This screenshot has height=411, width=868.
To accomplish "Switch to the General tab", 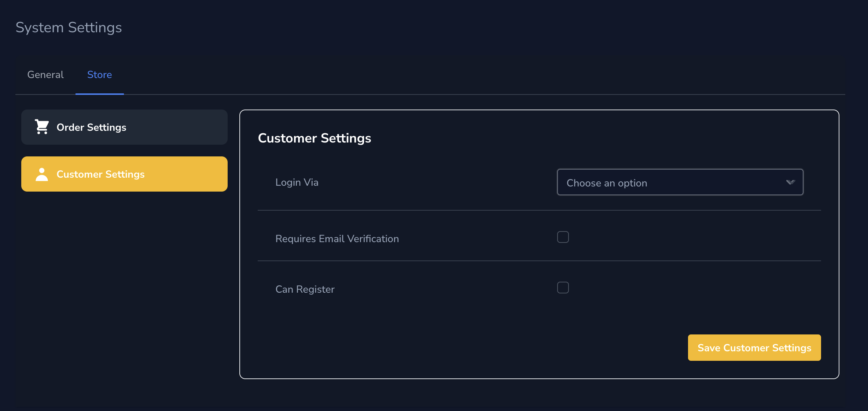I will click(x=45, y=75).
